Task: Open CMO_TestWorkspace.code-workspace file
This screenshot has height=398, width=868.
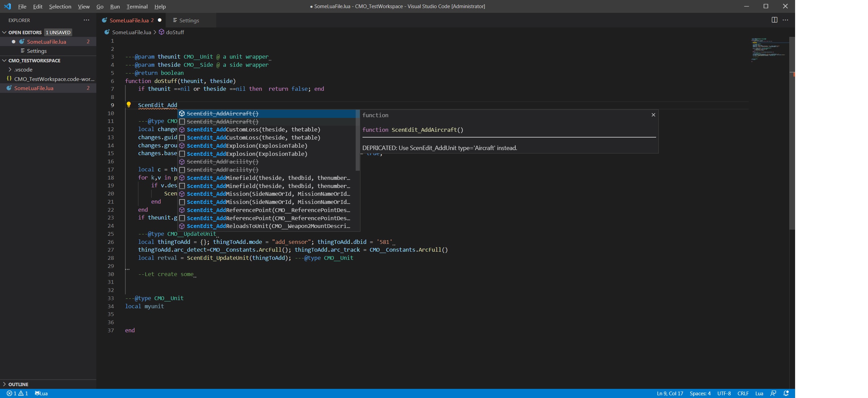Action: click(48, 79)
